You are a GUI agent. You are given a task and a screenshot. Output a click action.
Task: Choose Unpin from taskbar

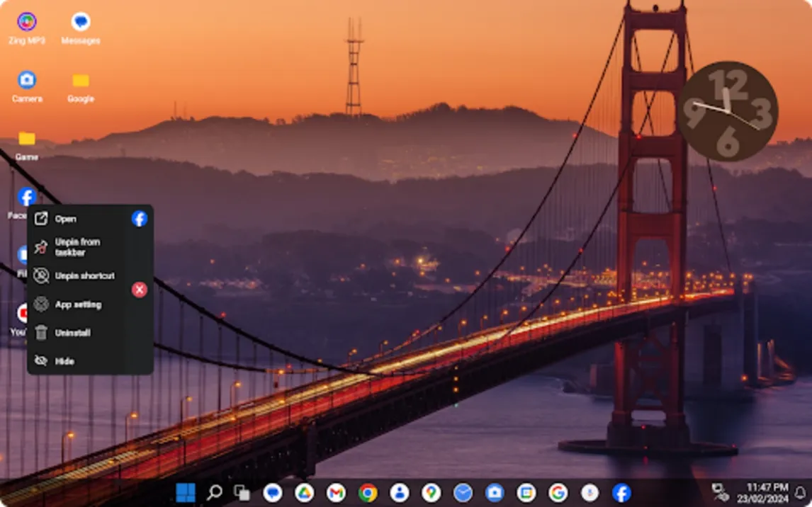[77, 247]
